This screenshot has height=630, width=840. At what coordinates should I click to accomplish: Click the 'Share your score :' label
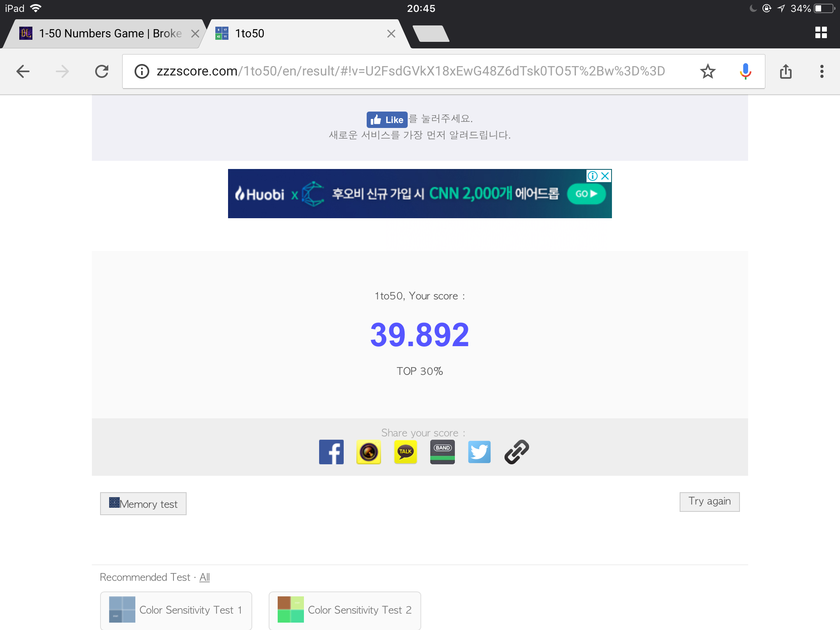pyautogui.click(x=423, y=433)
